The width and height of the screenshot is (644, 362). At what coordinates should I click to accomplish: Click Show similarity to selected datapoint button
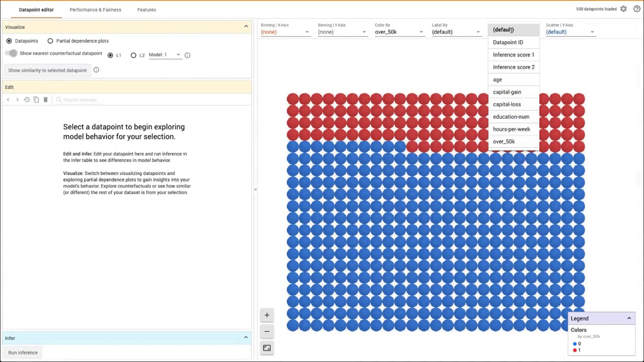coord(47,70)
